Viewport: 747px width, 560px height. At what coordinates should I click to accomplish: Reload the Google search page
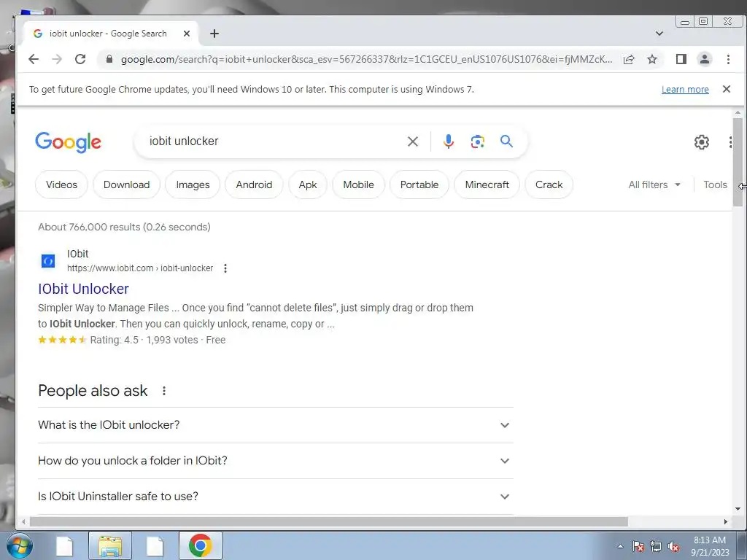(80, 59)
